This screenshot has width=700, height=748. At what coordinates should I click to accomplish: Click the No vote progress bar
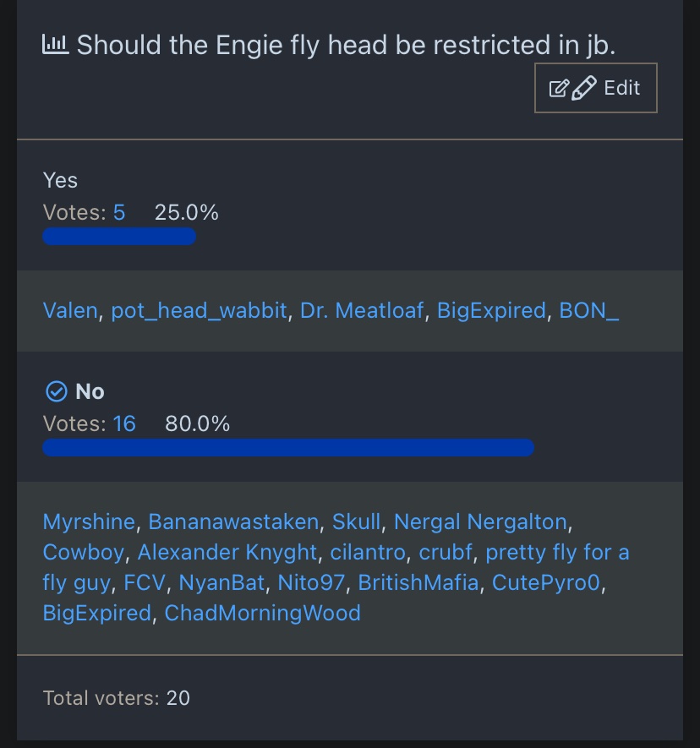288,448
